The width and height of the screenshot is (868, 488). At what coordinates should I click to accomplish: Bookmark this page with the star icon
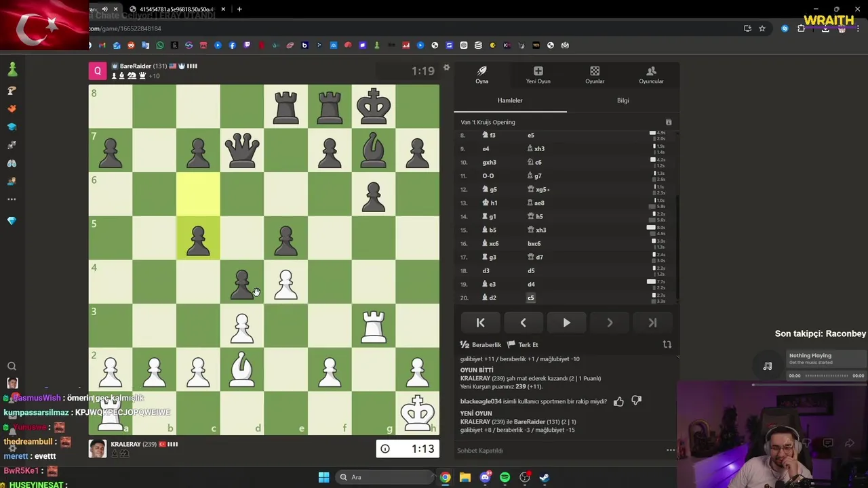pyautogui.click(x=762, y=28)
